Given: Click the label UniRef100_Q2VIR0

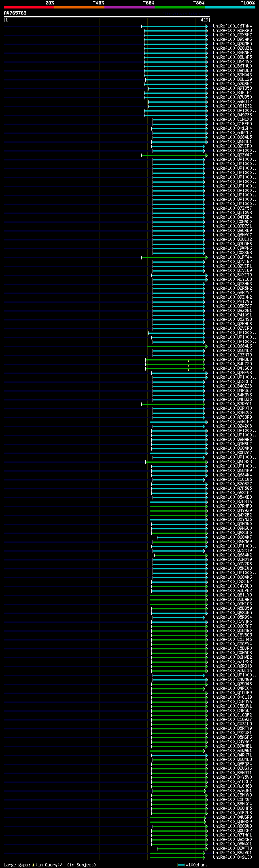Looking at the screenshot, I should point(232,146).
